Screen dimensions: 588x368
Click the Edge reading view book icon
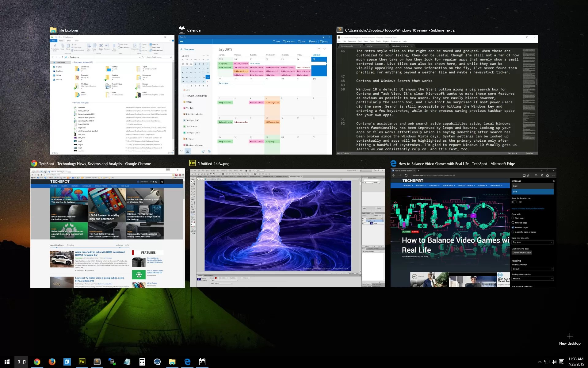click(x=524, y=175)
